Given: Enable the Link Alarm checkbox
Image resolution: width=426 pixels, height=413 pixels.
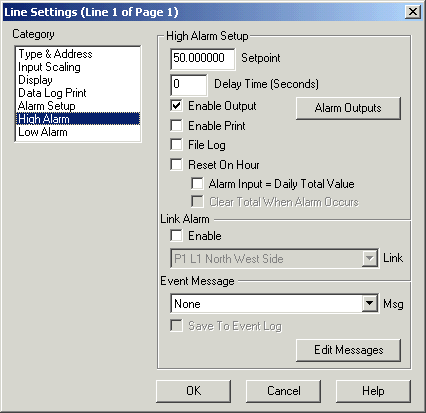Looking at the screenshot, I should pyautogui.click(x=176, y=236).
